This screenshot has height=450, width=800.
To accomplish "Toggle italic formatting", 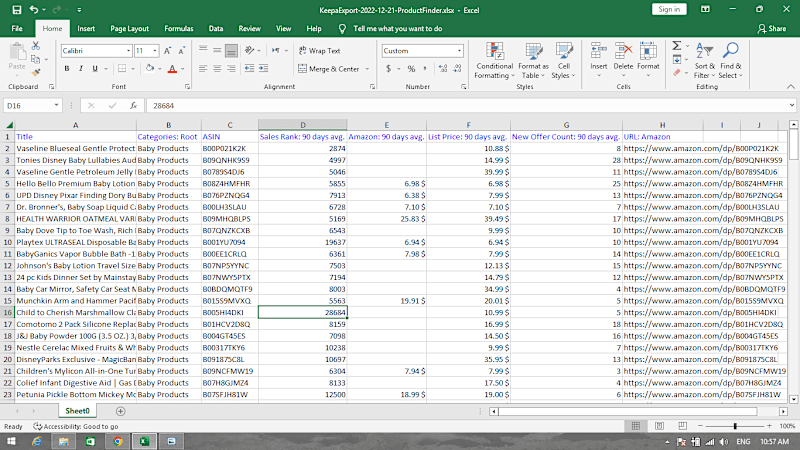I will coord(81,68).
